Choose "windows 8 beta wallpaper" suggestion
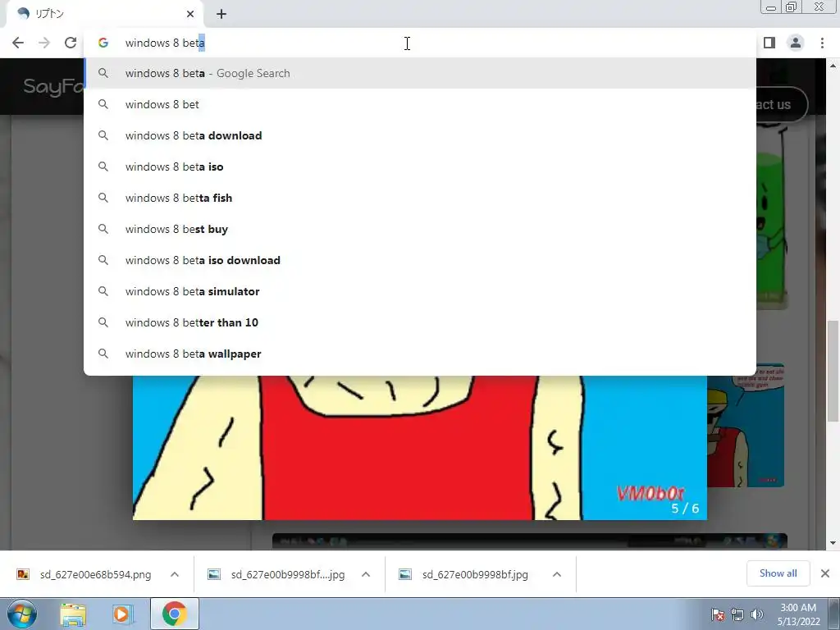 pos(420,354)
